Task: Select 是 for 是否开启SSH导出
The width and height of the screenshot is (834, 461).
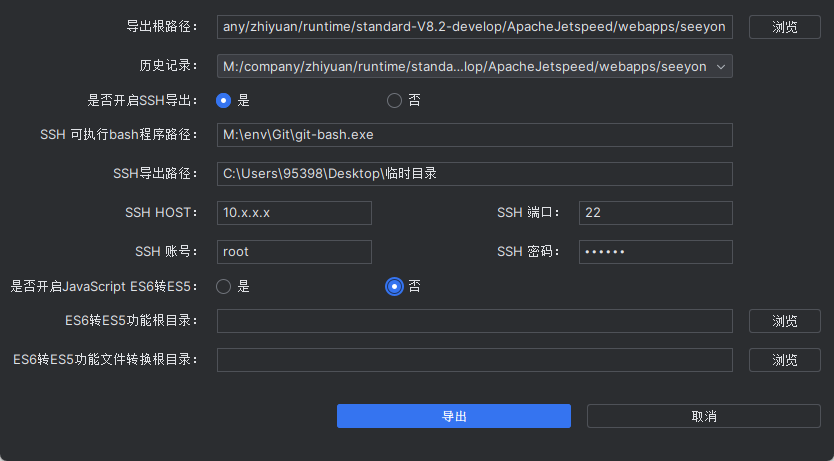Action: point(224,100)
